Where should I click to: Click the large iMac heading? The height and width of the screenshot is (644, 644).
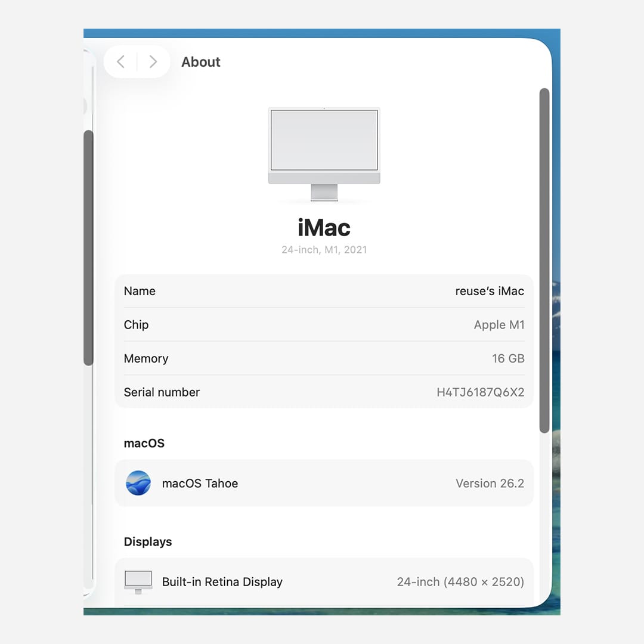tap(324, 227)
